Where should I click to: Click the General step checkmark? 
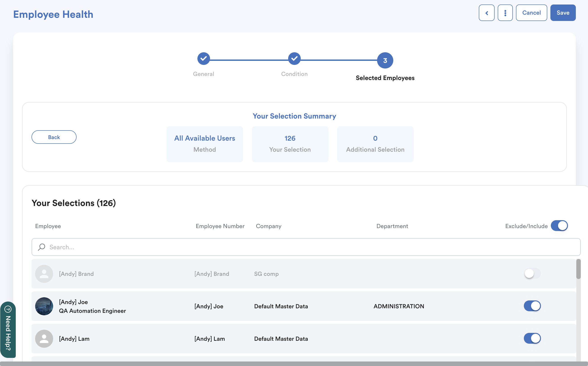coord(204,59)
